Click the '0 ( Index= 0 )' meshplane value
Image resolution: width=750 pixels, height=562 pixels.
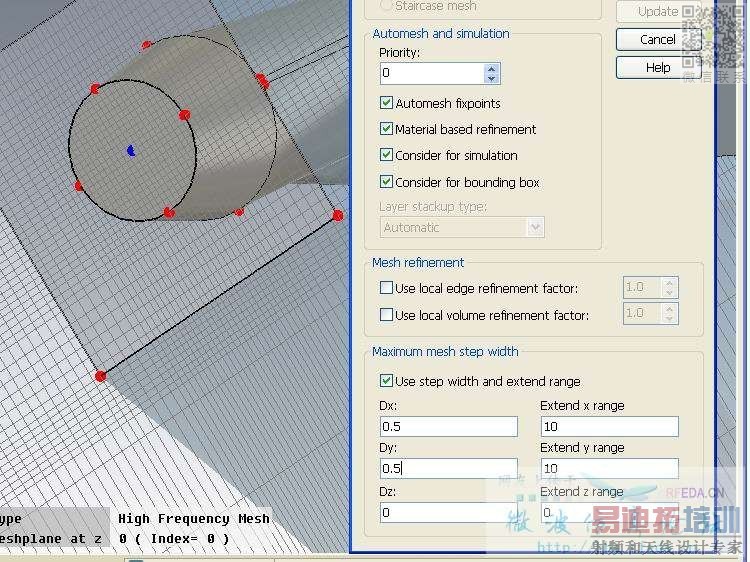pyautogui.click(x=174, y=539)
